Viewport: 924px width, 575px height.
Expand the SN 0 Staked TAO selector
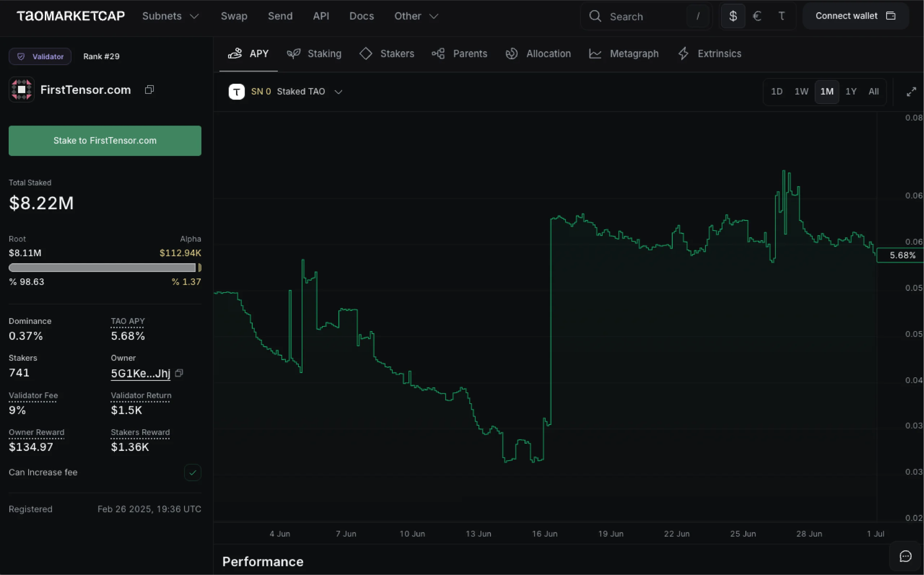click(286, 92)
